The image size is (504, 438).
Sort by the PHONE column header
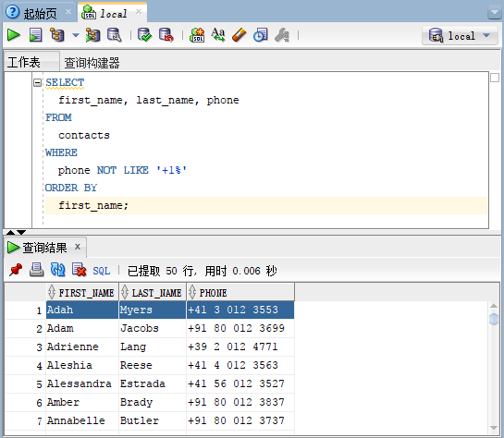(x=240, y=293)
